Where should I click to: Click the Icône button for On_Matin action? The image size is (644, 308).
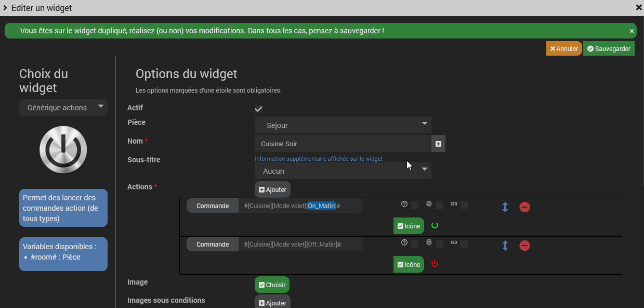tap(409, 226)
